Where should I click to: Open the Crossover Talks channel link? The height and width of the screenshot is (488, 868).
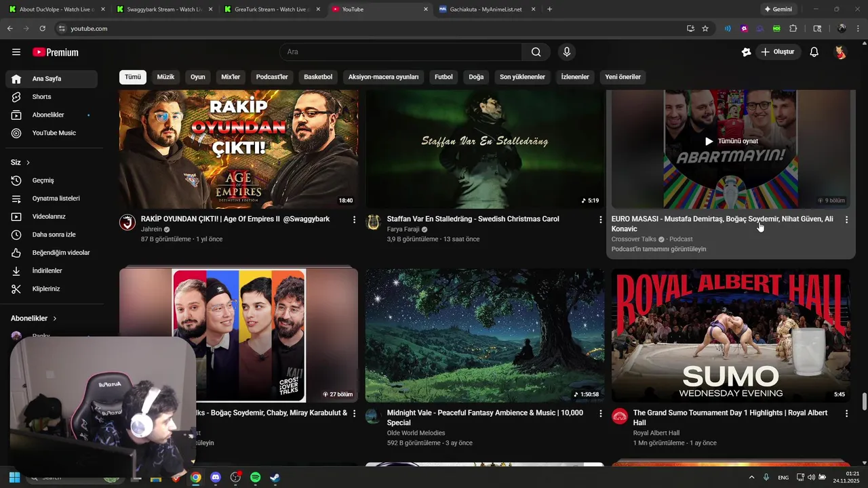[x=634, y=239]
